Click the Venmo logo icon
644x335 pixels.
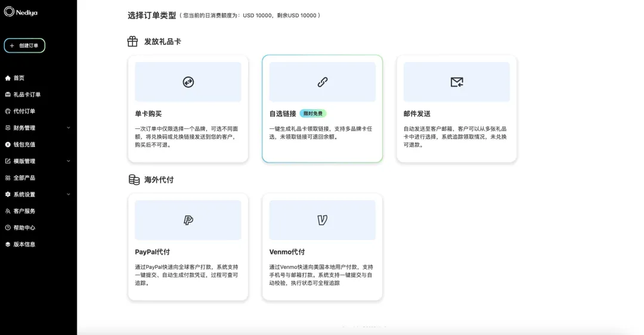tap(323, 220)
